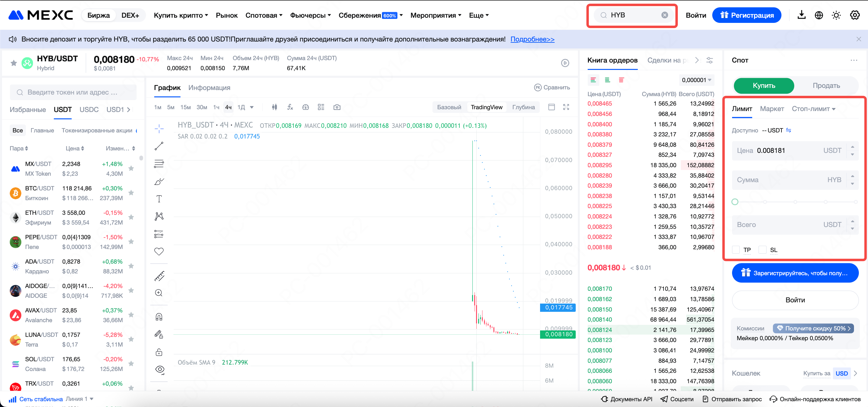Open the indicators fx icon

(290, 107)
